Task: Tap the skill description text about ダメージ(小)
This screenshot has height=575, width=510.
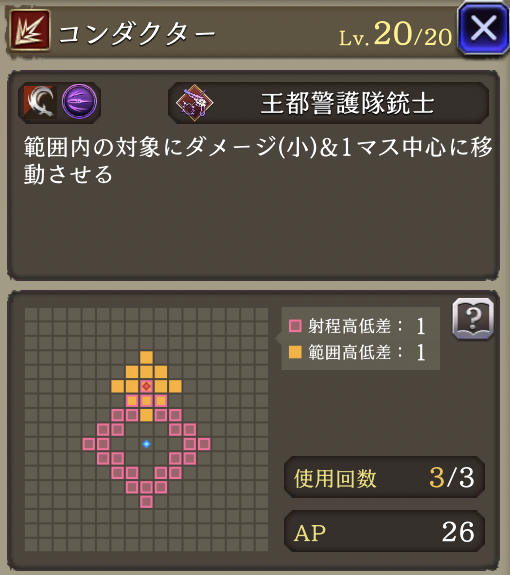Action: click(x=258, y=160)
